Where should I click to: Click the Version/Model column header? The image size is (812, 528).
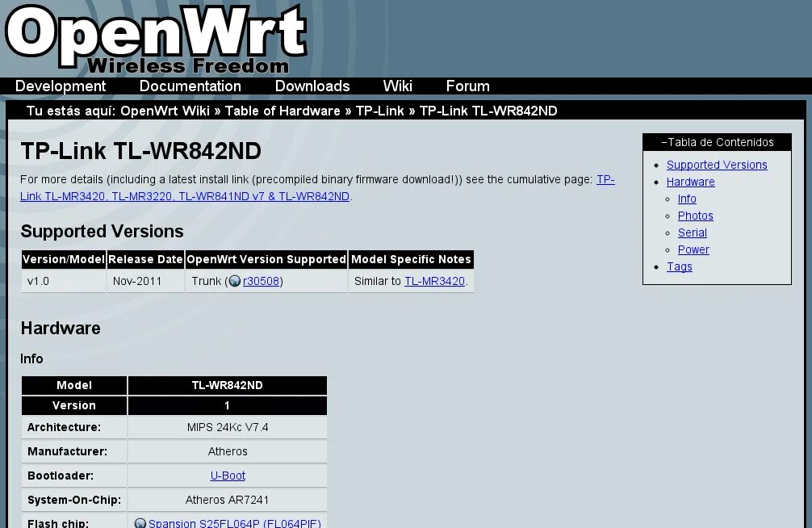click(x=64, y=259)
